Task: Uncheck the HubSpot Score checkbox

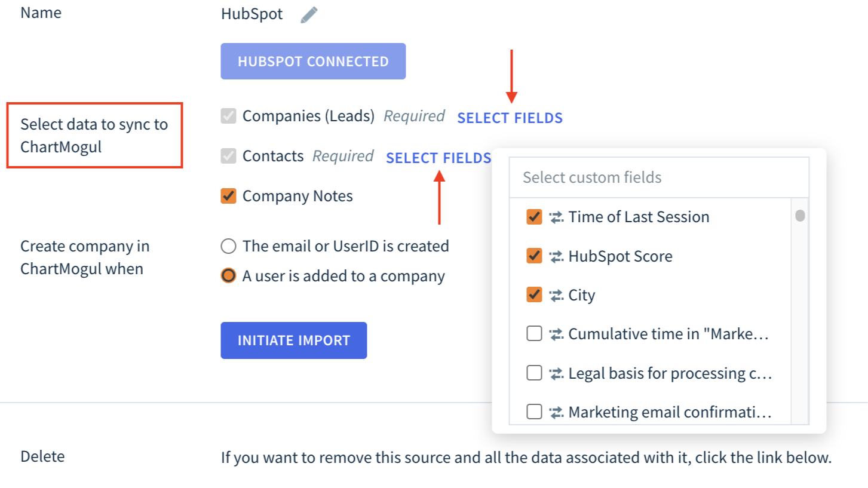Action: click(x=534, y=257)
